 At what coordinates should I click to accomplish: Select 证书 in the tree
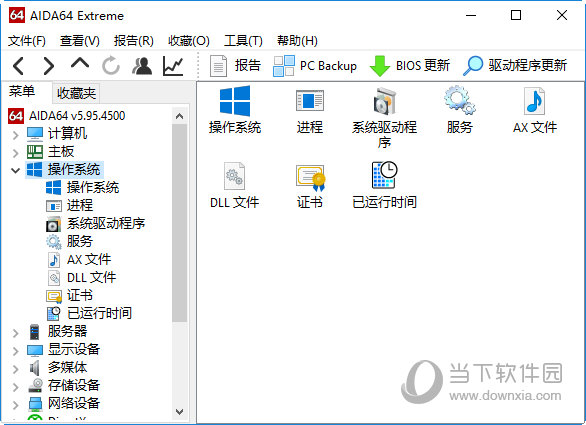click(69, 295)
